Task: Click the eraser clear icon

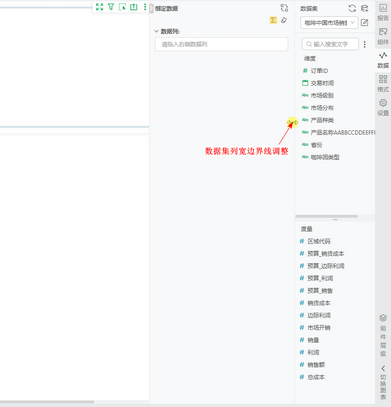Action: click(284, 20)
